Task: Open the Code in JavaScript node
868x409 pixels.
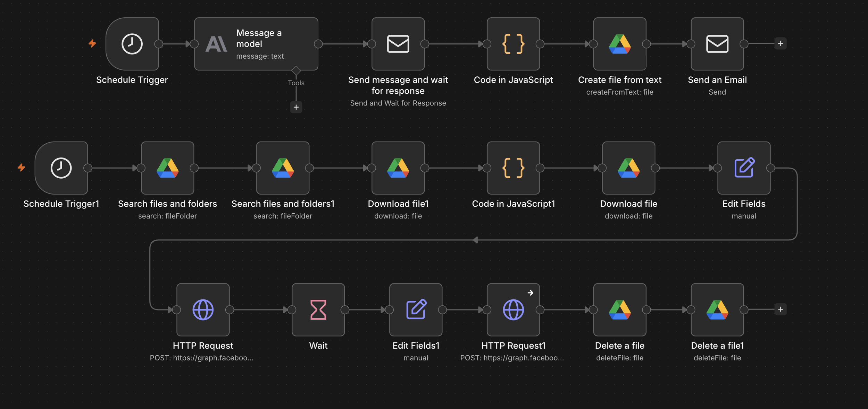Action: pyautogui.click(x=513, y=44)
